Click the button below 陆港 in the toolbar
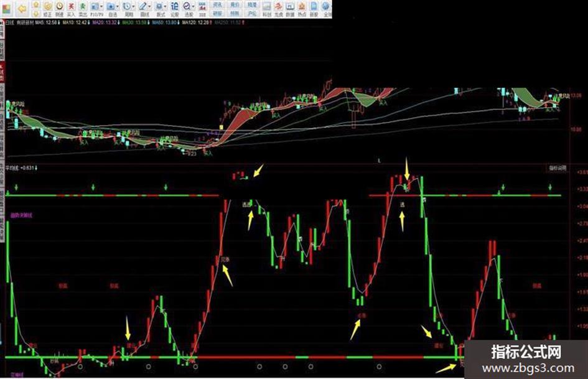 click(x=252, y=14)
